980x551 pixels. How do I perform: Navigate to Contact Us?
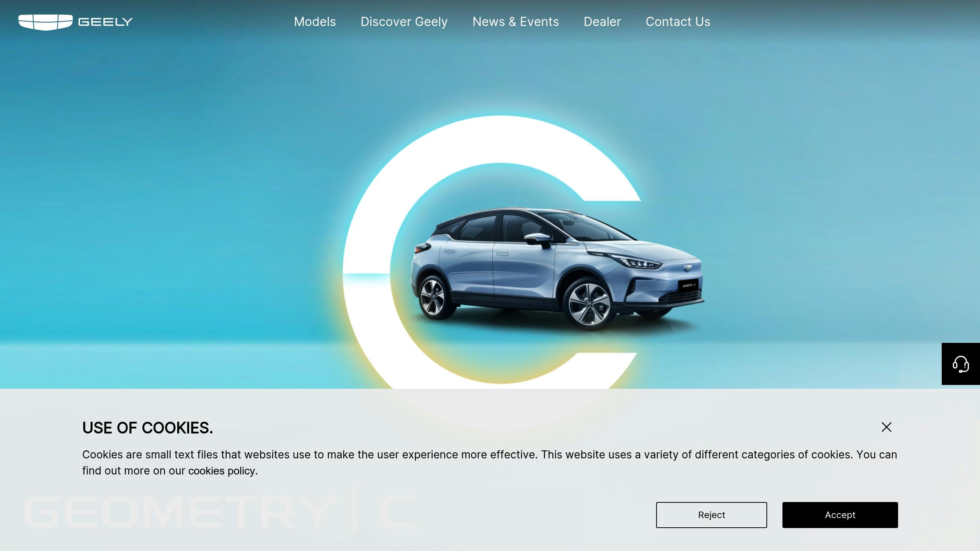[x=678, y=22]
